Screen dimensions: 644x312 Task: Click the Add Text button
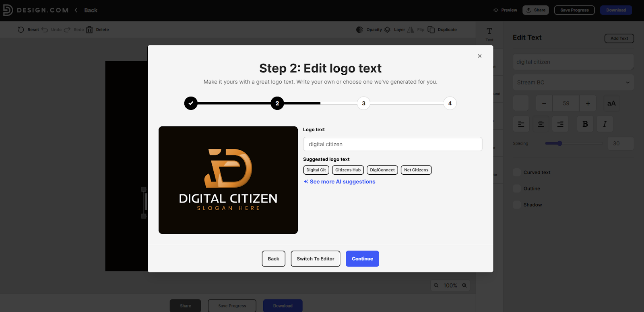(619, 38)
